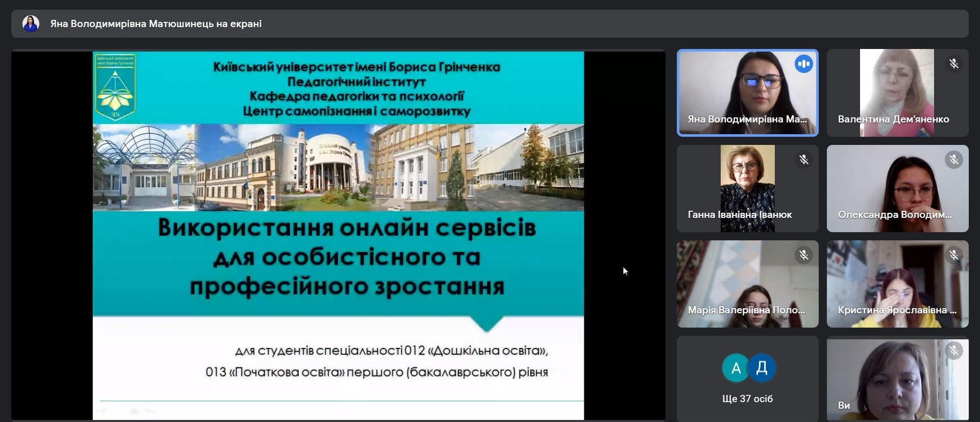Click university crest logo on slide
Screen dimensions: 980x422
115,87
